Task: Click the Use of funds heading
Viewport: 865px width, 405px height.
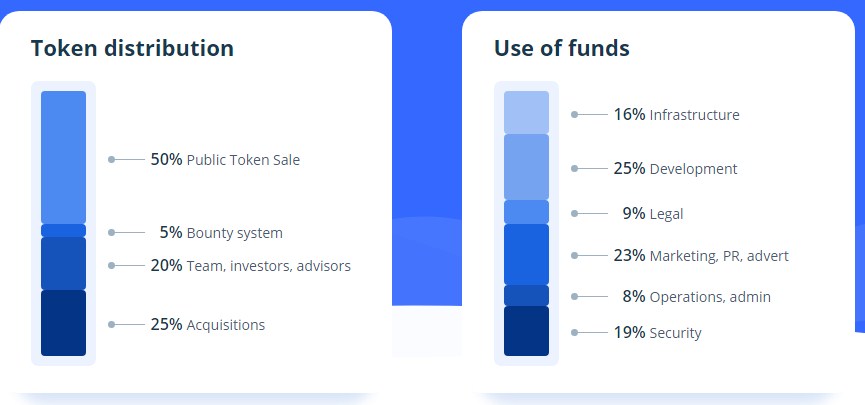Action: tap(562, 48)
